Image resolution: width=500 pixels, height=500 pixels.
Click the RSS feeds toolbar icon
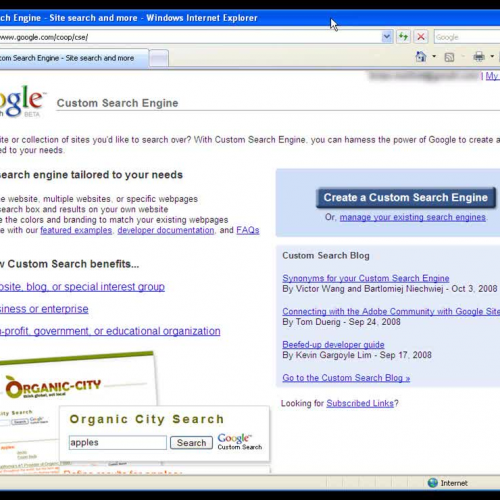449,57
